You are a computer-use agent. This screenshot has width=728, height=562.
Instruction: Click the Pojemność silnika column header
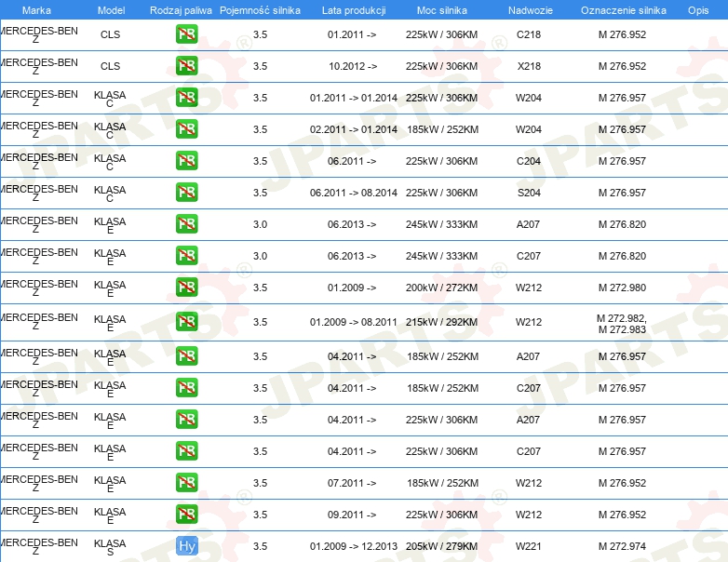pos(260,9)
